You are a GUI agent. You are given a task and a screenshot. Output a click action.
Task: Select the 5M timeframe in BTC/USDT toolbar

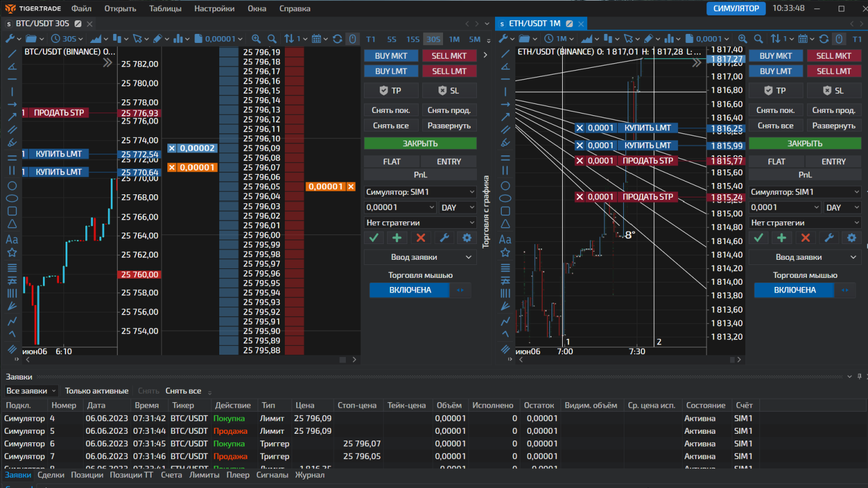point(474,39)
